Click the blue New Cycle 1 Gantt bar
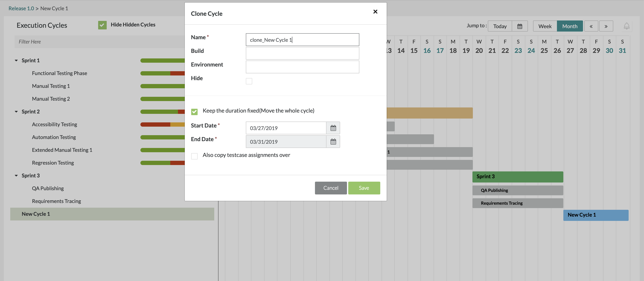Viewport: 644px width, 281px height. [596, 215]
